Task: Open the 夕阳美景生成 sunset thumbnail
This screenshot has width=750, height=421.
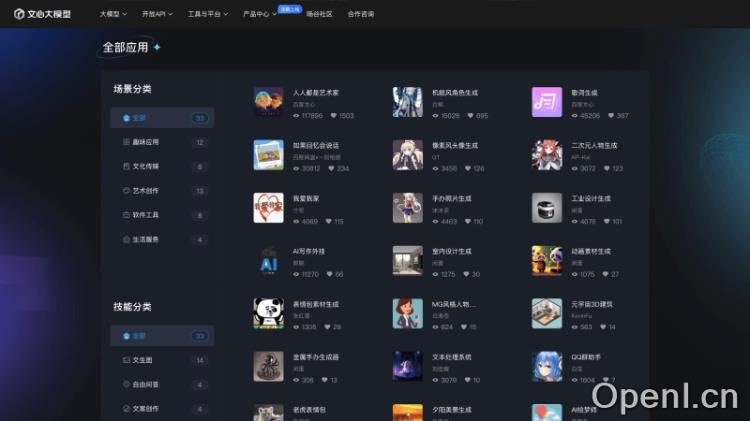Action: [x=408, y=412]
